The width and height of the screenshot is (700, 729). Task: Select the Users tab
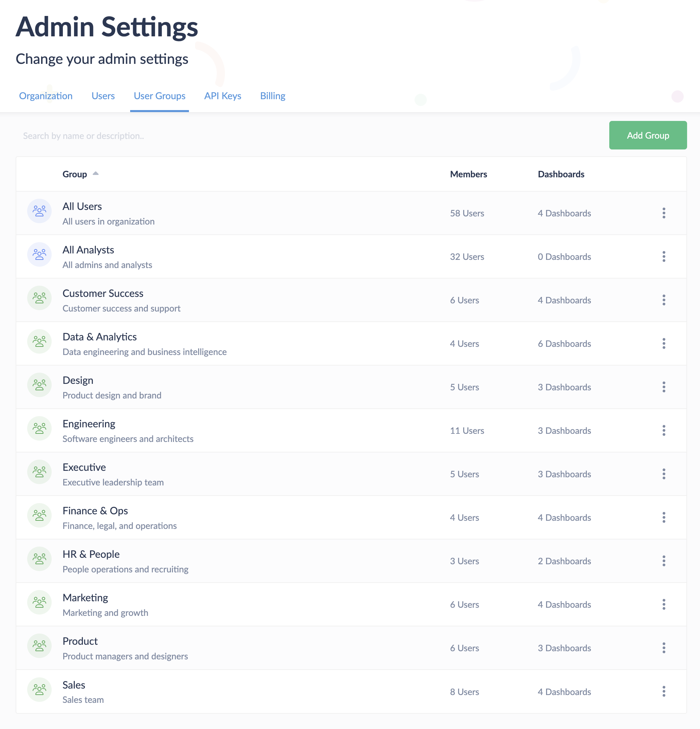103,96
